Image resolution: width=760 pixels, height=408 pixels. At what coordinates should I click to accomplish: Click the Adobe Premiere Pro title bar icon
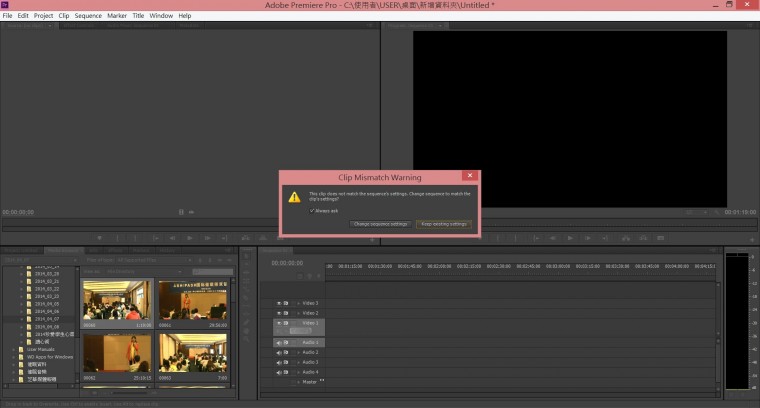click(5, 5)
